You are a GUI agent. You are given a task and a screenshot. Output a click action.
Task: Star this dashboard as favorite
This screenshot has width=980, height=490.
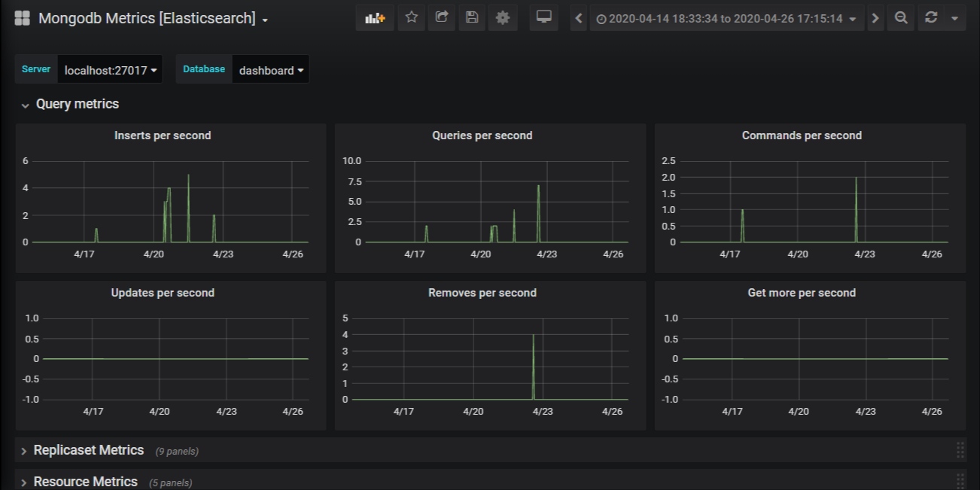click(x=411, y=18)
